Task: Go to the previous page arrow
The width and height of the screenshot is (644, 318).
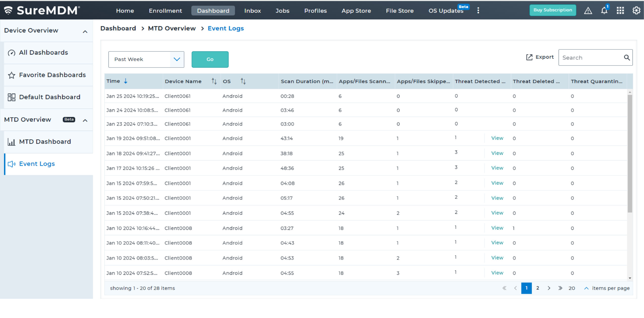Action: point(515,288)
